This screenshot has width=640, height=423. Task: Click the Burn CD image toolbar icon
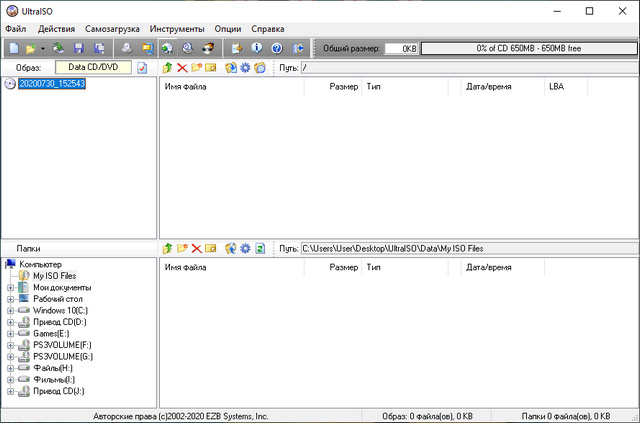[x=208, y=48]
